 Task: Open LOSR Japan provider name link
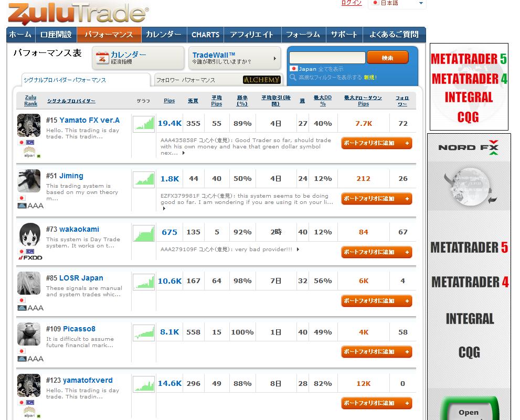coord(81,278)
